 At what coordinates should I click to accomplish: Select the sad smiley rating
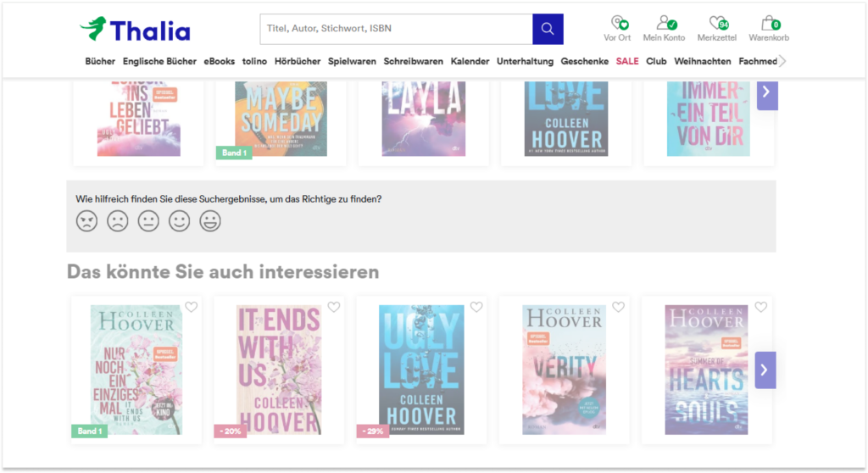[x=117, y=221]
